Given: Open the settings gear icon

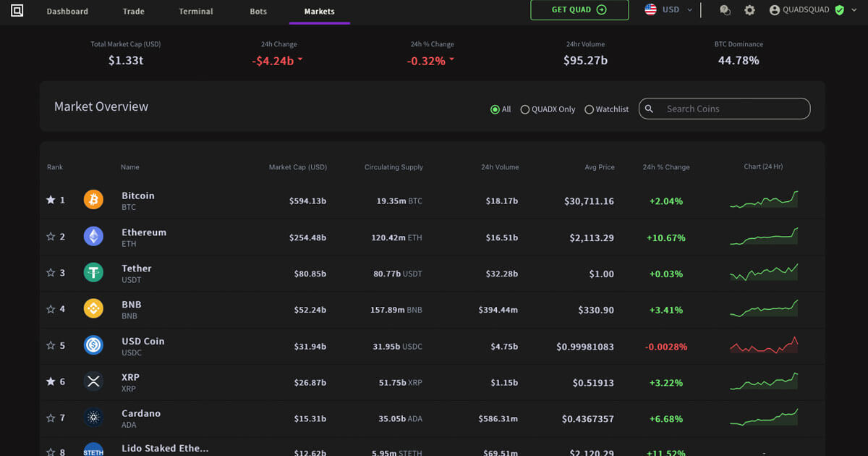Looking at the screenshot, I should (x=749, y=10).
